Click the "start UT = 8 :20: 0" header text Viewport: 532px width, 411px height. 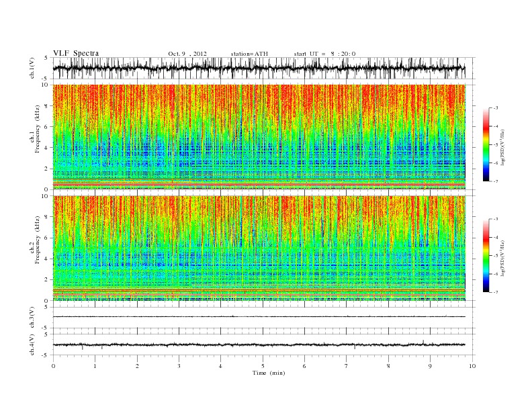pyautogui.click(x=324, y=54)
